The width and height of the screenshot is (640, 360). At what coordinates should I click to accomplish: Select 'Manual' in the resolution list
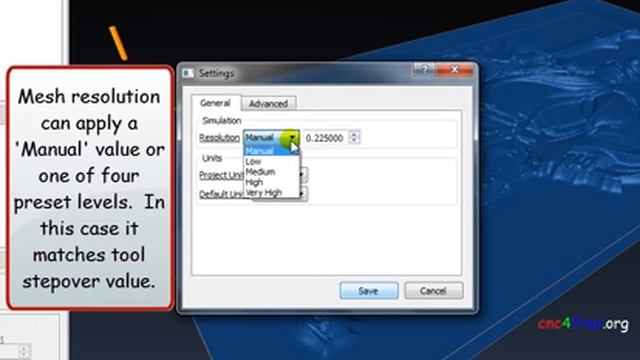coord(271,151)
